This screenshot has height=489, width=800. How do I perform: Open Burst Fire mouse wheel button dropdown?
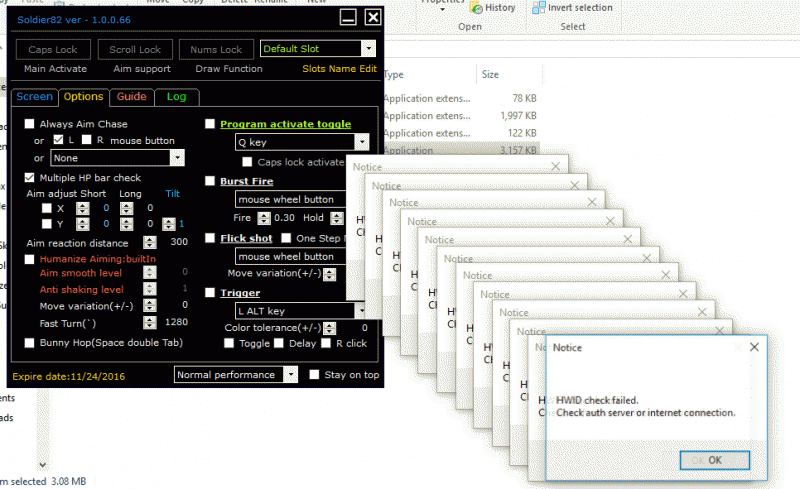click(291, 199)
